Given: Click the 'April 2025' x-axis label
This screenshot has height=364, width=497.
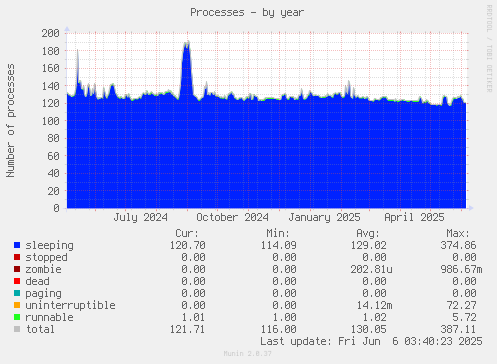Looking at the screenshot, I should point(414,218).
